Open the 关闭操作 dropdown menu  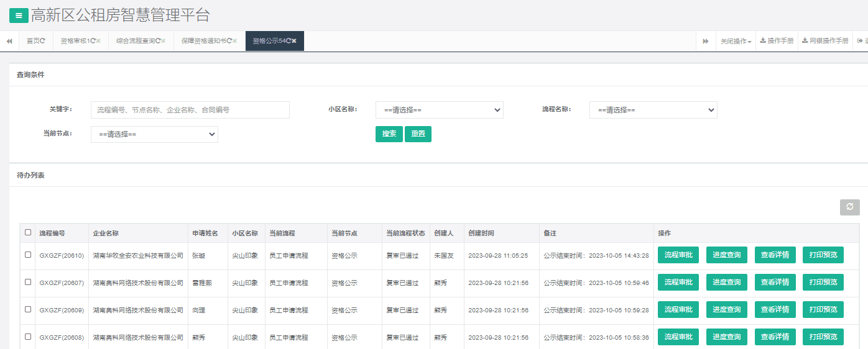pyautogui.click(x=736, y=41)
